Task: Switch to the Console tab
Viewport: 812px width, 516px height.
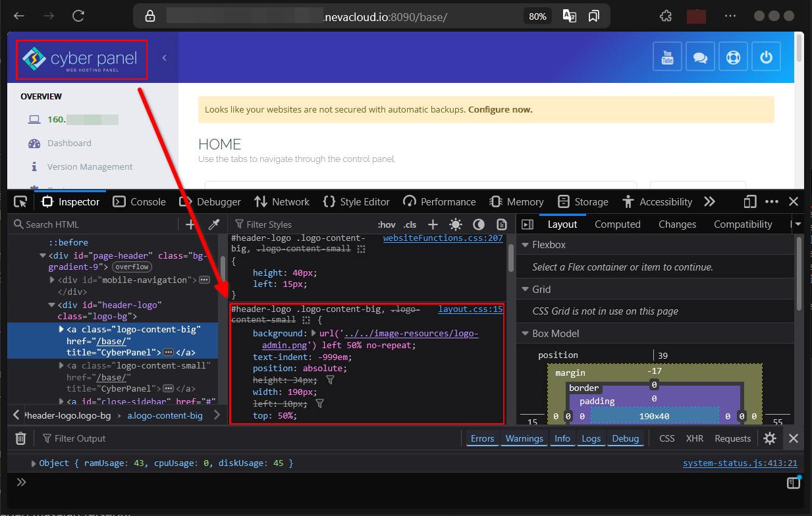Action: (x=139, y=201)
